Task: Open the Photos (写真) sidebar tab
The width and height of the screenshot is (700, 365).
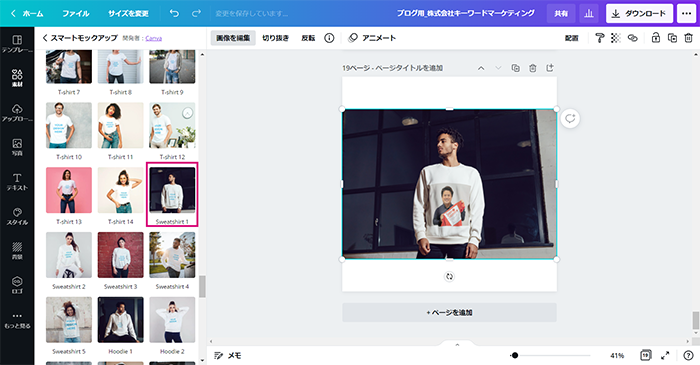Action: [17, 147]
